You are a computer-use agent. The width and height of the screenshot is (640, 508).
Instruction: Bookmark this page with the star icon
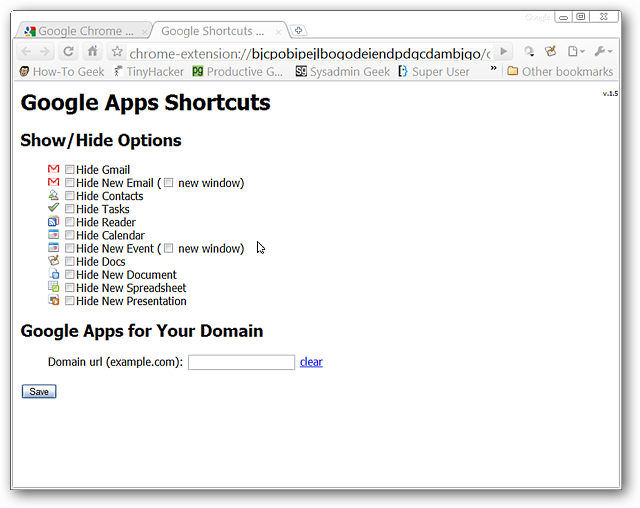click(117, 51)
